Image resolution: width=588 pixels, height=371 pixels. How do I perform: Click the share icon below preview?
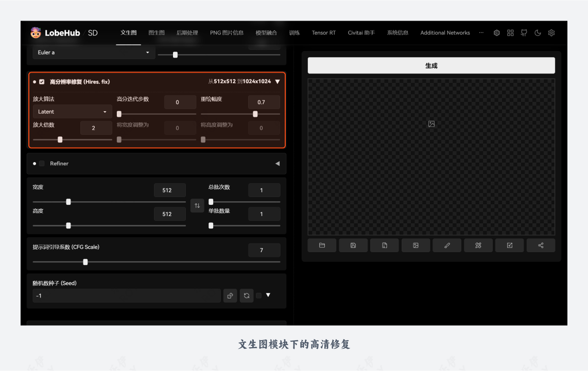click(x=541, y=245)
